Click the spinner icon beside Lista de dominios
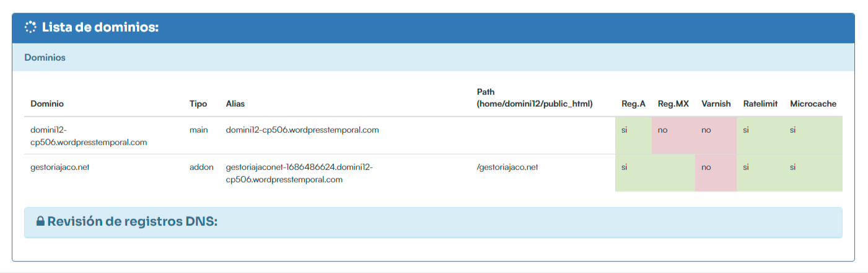 coord(30,27)
